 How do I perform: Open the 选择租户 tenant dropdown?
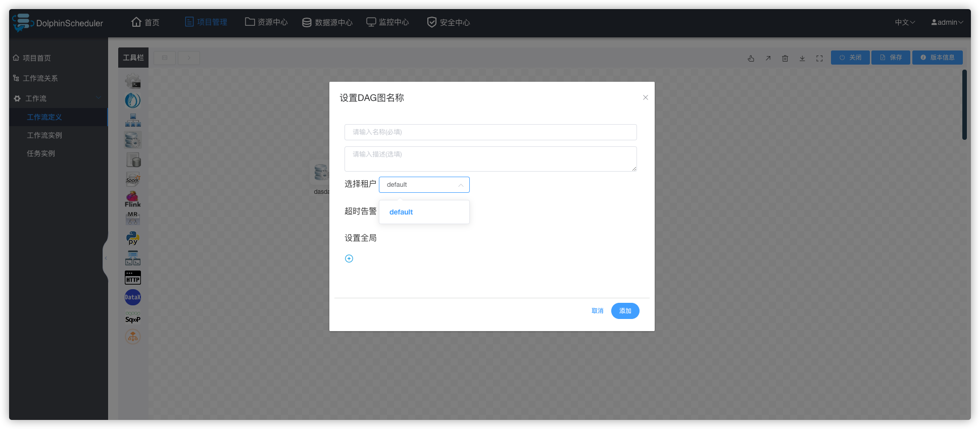424,185
